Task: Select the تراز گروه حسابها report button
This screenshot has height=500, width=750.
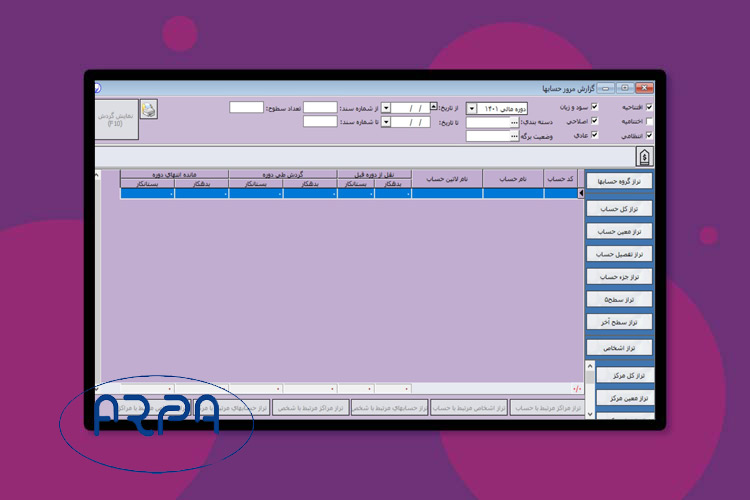Action: click(x=618, y=183)
